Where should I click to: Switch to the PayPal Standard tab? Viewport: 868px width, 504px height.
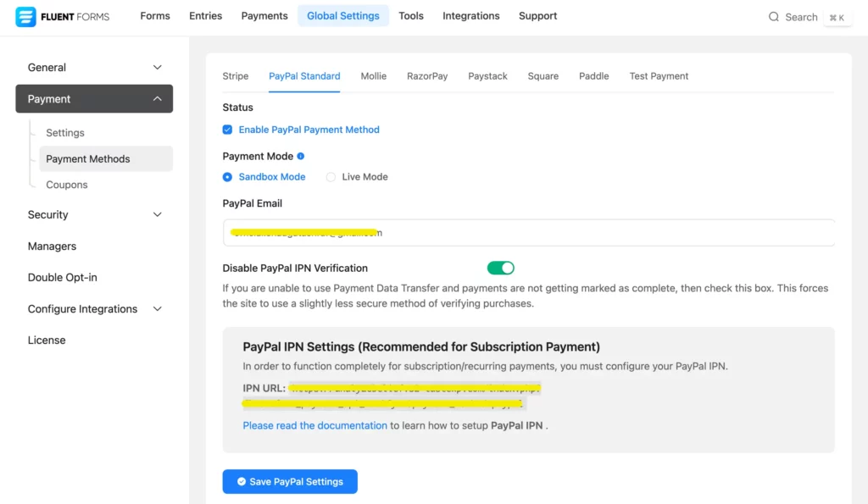(304, 76)
